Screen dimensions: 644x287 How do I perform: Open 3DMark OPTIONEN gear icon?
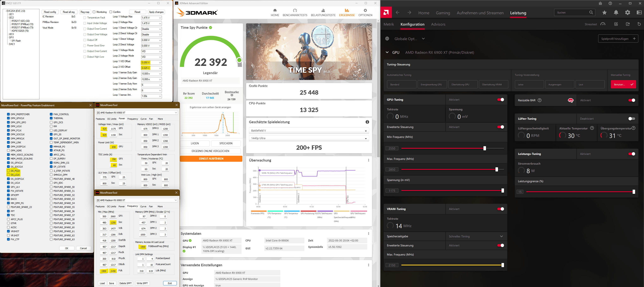pos(365,11)
